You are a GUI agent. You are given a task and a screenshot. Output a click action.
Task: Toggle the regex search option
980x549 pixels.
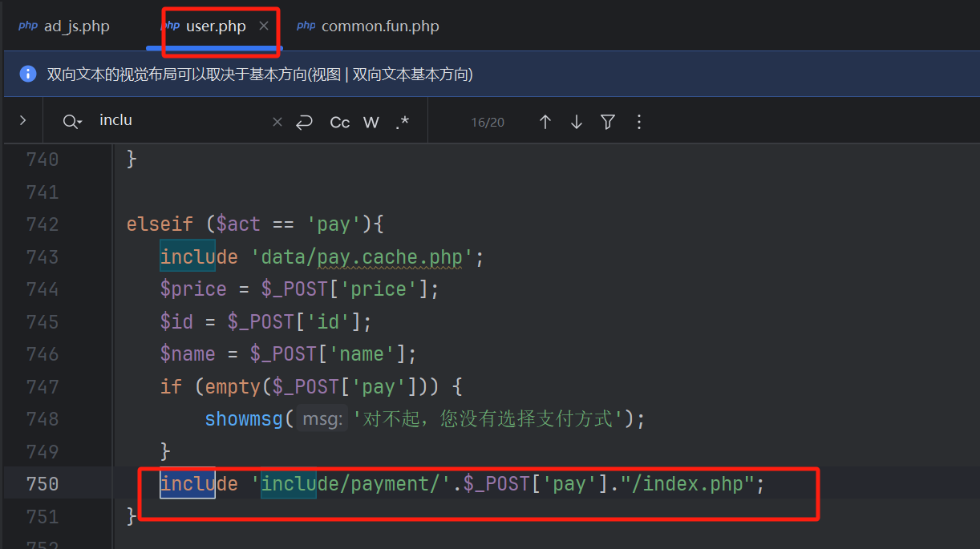pyautogui.click(x=403, y=122)
